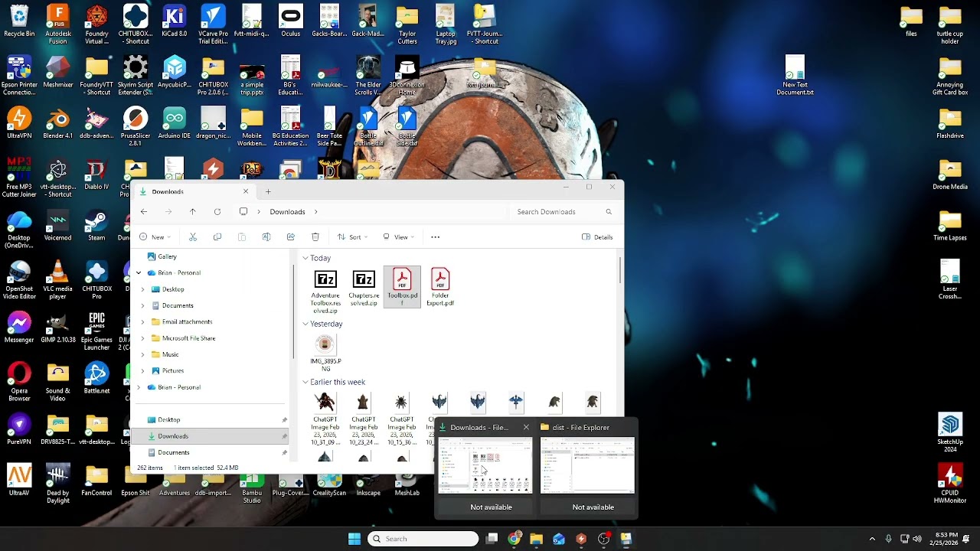Select the Downloads tab in Explorer
980x551 pixels.
pyautogui.click(x=196, y=191)
